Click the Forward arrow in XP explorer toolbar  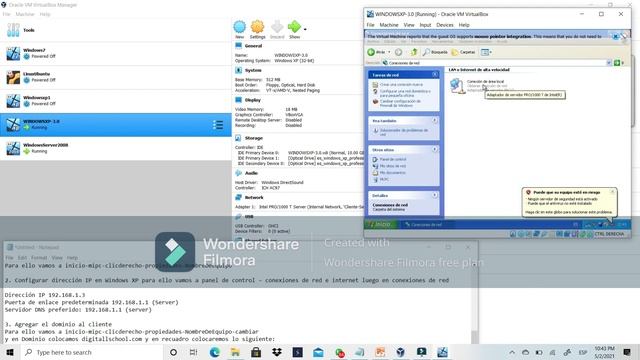pos(399,52)
